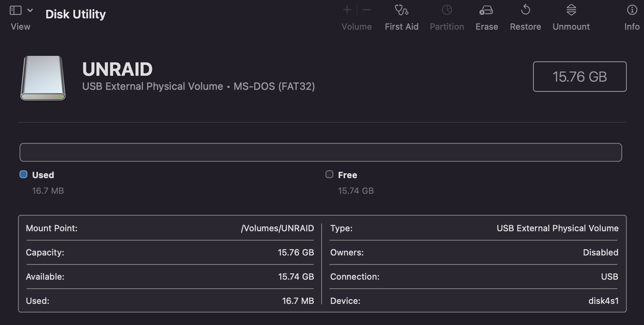The image size is (644, 325).
Task: Unmount the volume using the Unmount icon
Action: [571, 10]
